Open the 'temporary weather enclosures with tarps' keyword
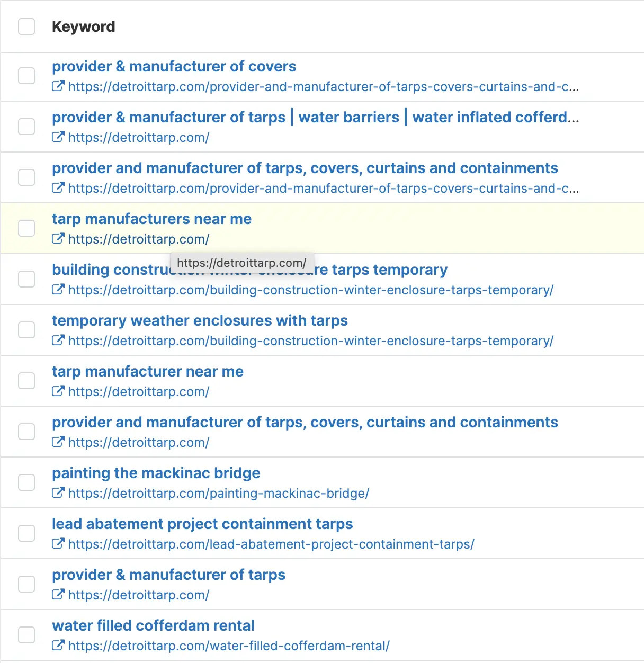Screen dimensions: 644x663 coord(200,320)
